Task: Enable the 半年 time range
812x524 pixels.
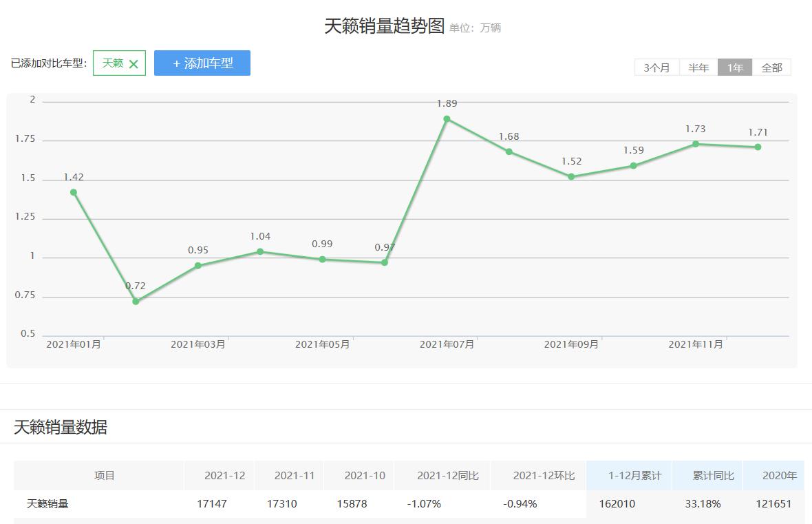Action: point(698,67)
